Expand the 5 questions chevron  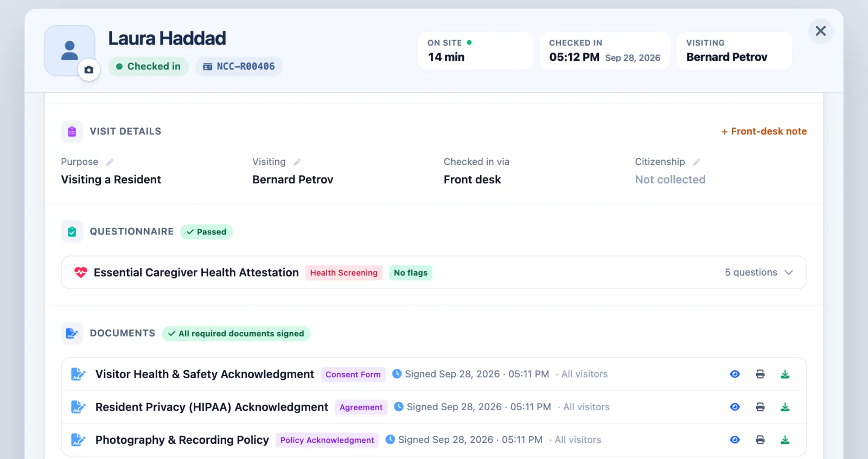[789, 272]
